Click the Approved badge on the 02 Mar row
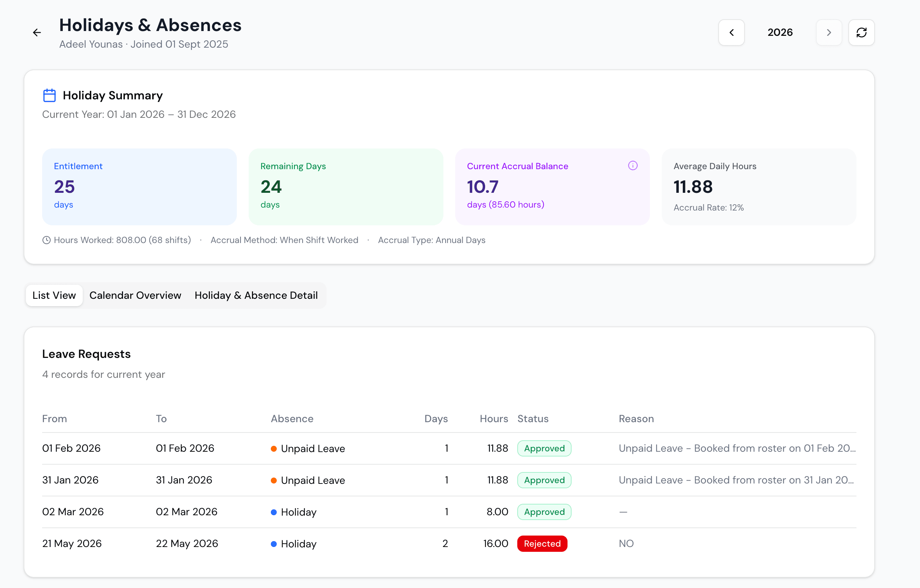Viewport: 920px width, 588px height. click(544, 512)
